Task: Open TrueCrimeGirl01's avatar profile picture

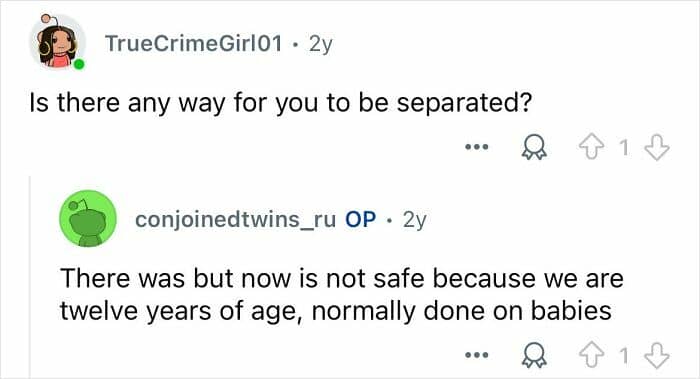Action: (x=57, y=42)
